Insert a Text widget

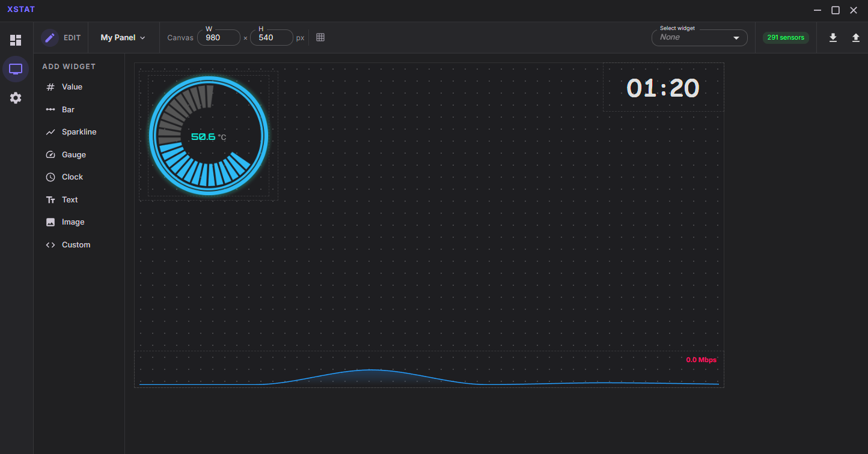click(69, 199)
